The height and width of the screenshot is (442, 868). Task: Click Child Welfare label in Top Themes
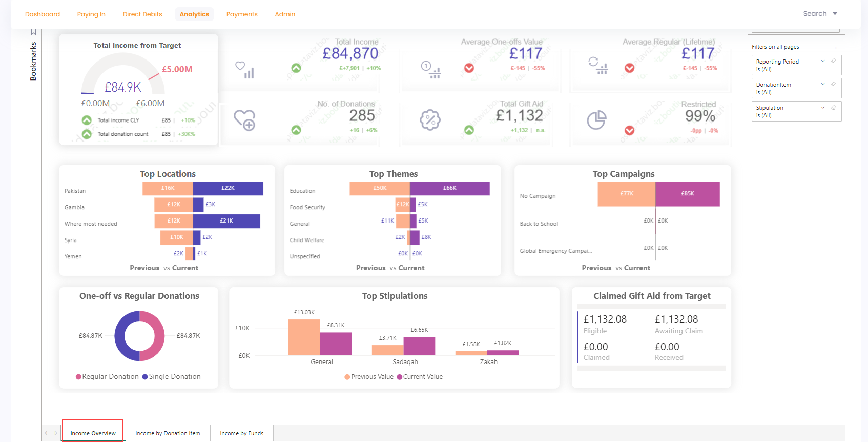tap(307, 240)
